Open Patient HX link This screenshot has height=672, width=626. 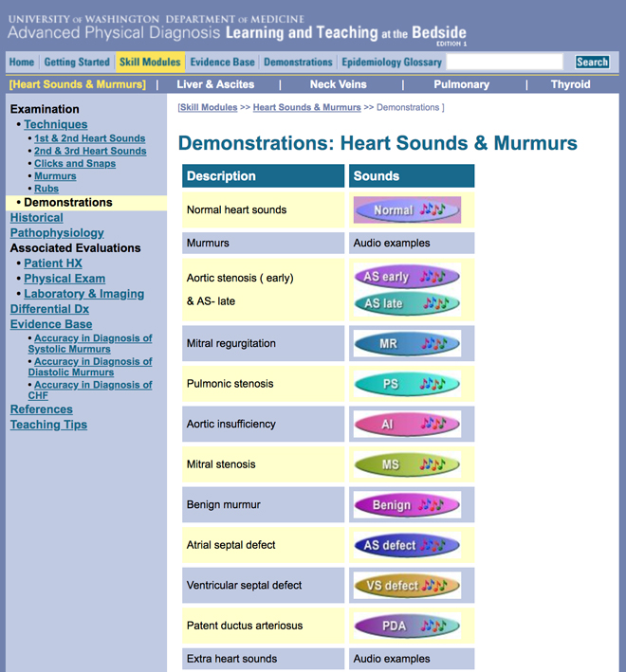tap(53, 263)
